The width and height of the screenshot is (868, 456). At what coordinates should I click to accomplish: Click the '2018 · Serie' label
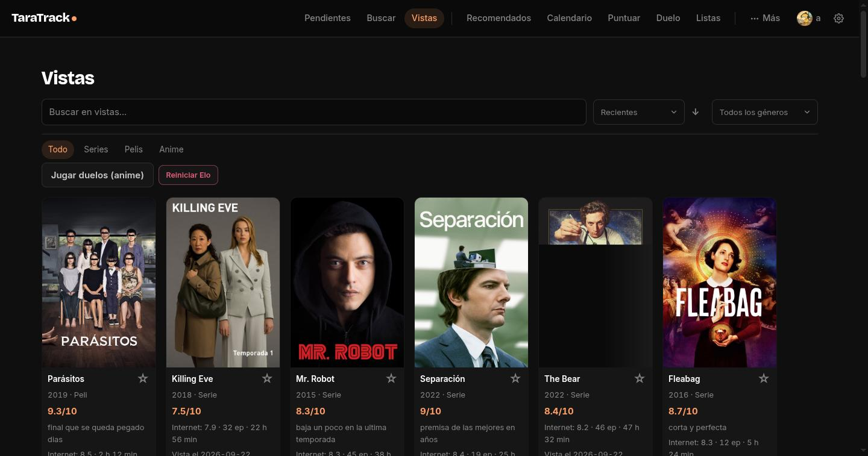(x=194, y=395)
